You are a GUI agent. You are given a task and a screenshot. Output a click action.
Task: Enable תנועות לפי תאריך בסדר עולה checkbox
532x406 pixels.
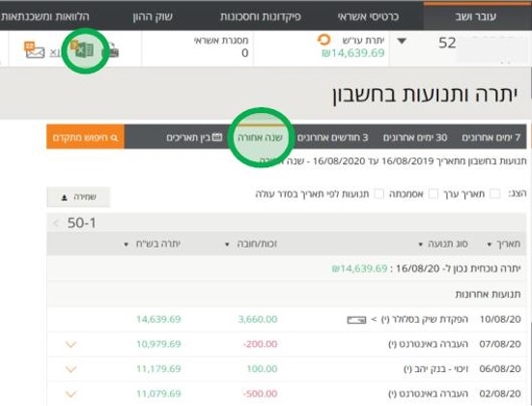(378, 194)
